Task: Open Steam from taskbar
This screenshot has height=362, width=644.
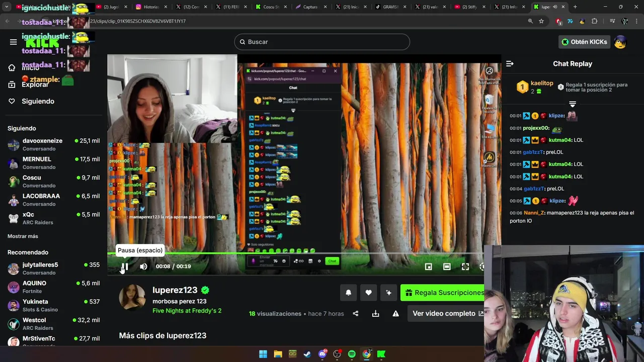Action: [307, 354]
